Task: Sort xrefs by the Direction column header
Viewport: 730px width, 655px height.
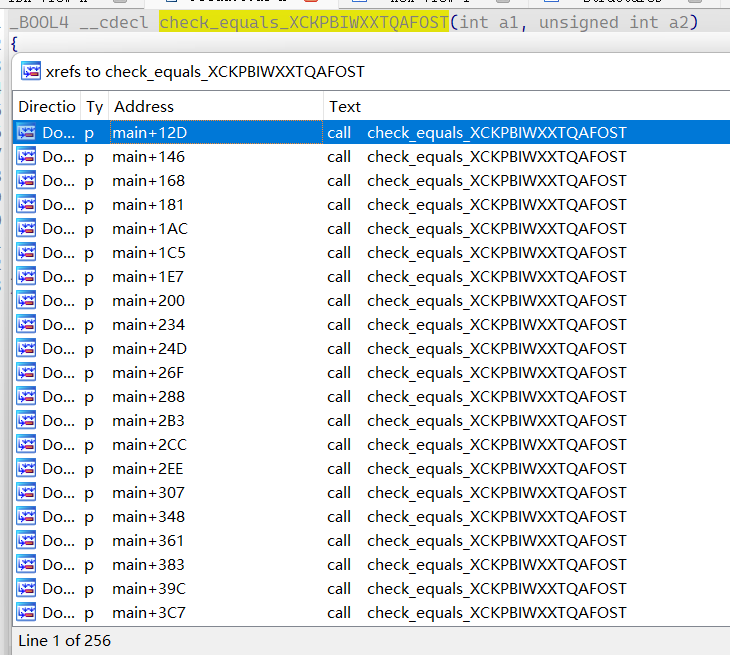Action: pyautogui.click(x=47, y=107)
